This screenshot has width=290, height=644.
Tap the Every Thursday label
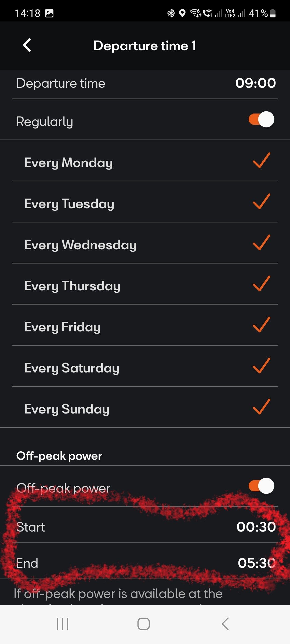[x=72, y=286]
